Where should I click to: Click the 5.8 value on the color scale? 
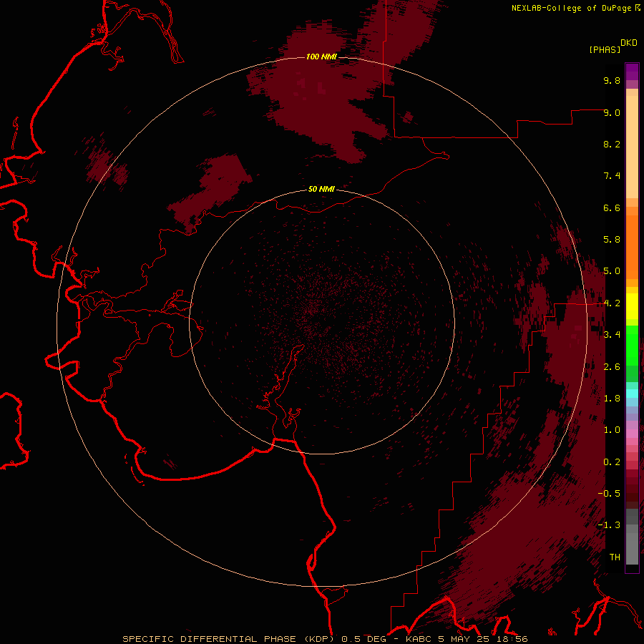(612, 240)
